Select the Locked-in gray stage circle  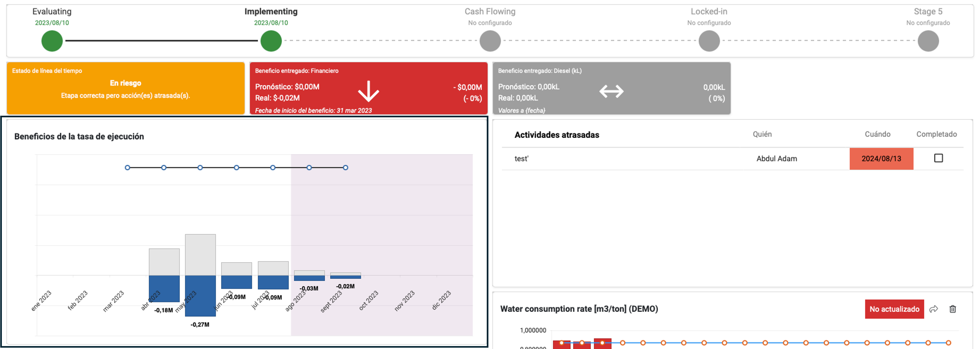tap(709, 41)
